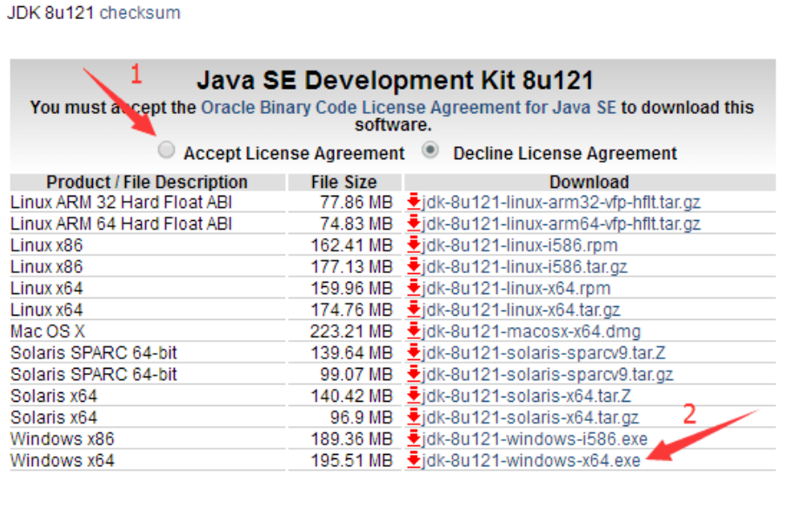
Task: Click download arrow icon for windows-i586.exe
Action: tap(414, 438)
